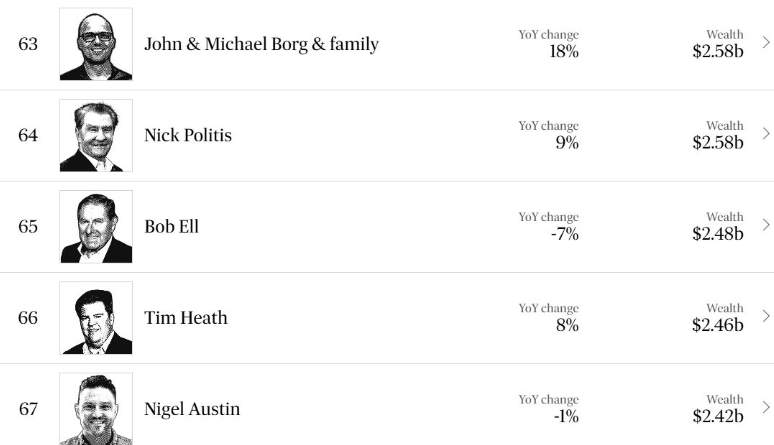
Task: Click the $2.46b wealth value
Action: point(718,325)
